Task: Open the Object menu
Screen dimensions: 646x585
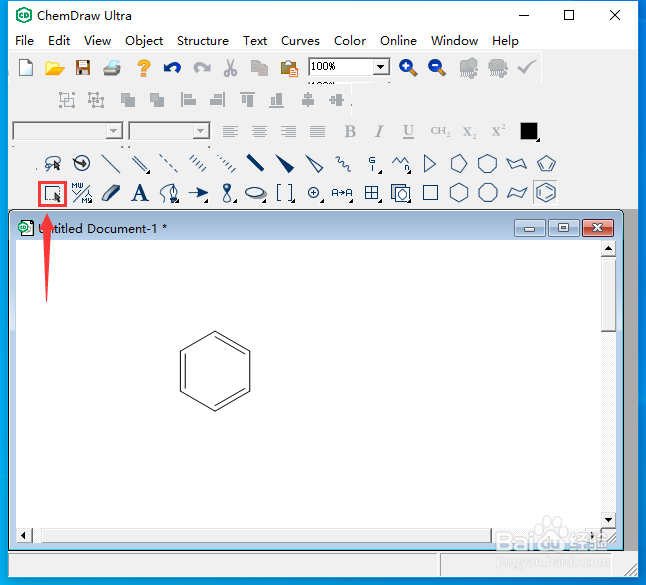Action: 144,41
